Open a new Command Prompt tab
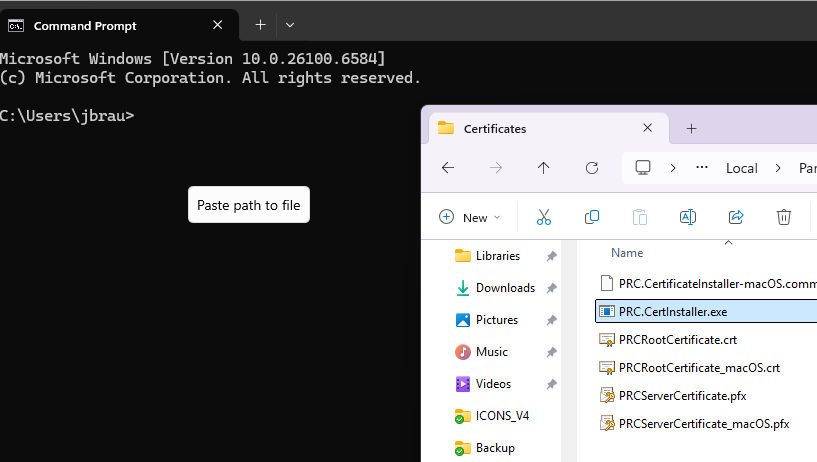817x462 pixels. [261, 24]
